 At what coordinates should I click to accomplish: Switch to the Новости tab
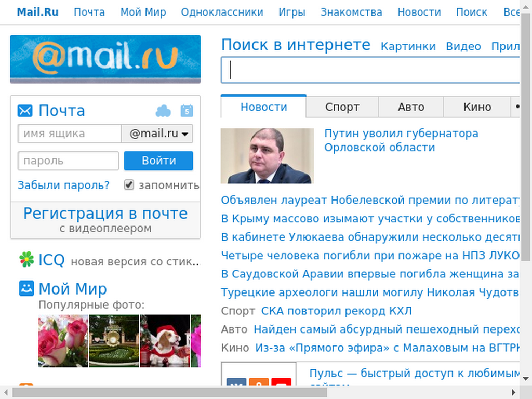point(263,107)
